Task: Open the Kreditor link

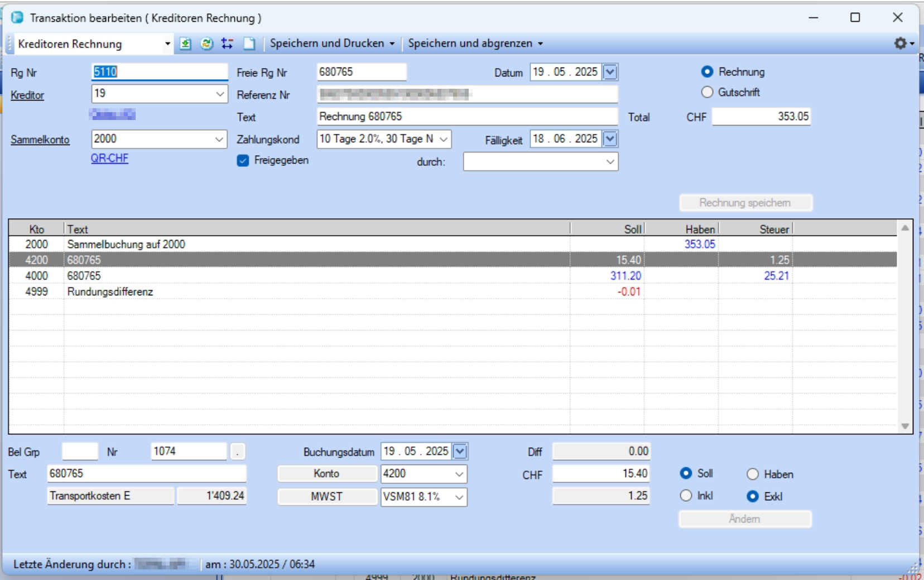Action: point(27,95)
